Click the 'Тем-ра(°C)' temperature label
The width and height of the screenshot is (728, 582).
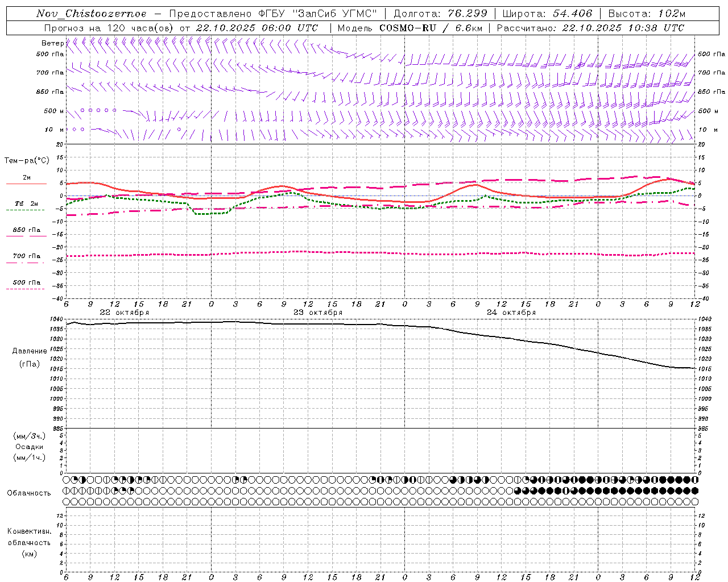click(27, 161)
